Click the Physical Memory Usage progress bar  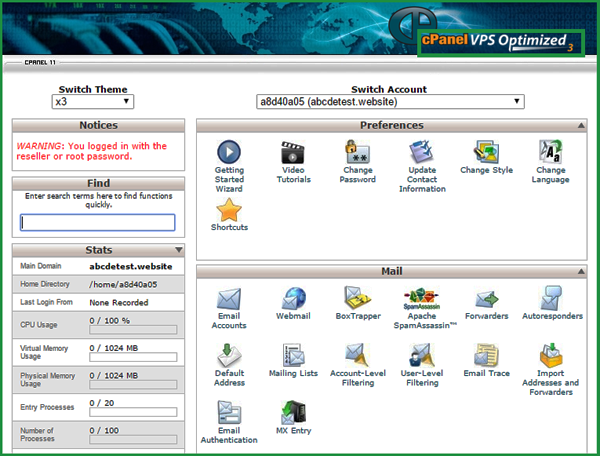tap(133, 384)
